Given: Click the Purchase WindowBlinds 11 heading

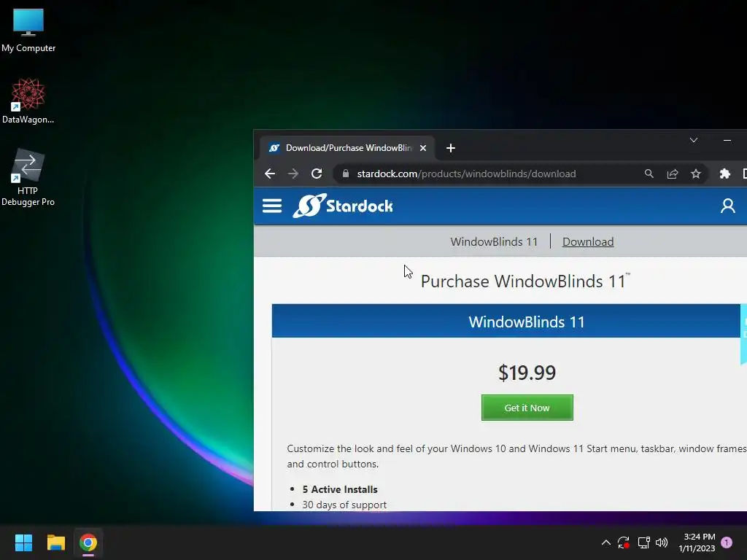Looking at the screenshot, I should (525, 281).
